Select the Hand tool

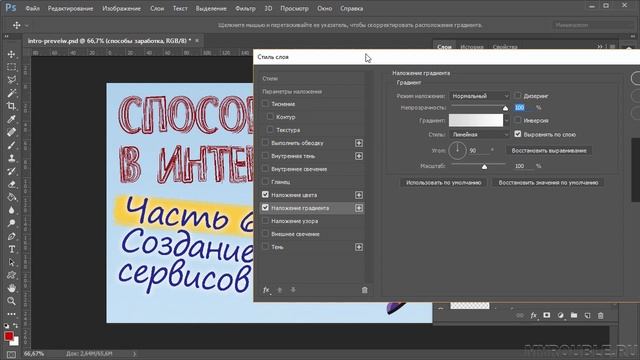tap(11, 288)
